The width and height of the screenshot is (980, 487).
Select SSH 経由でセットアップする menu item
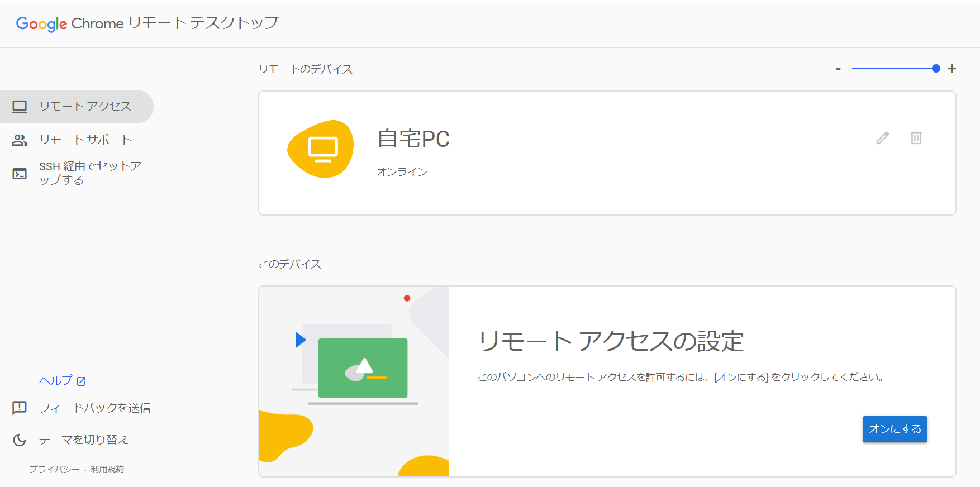click(77, 173)
